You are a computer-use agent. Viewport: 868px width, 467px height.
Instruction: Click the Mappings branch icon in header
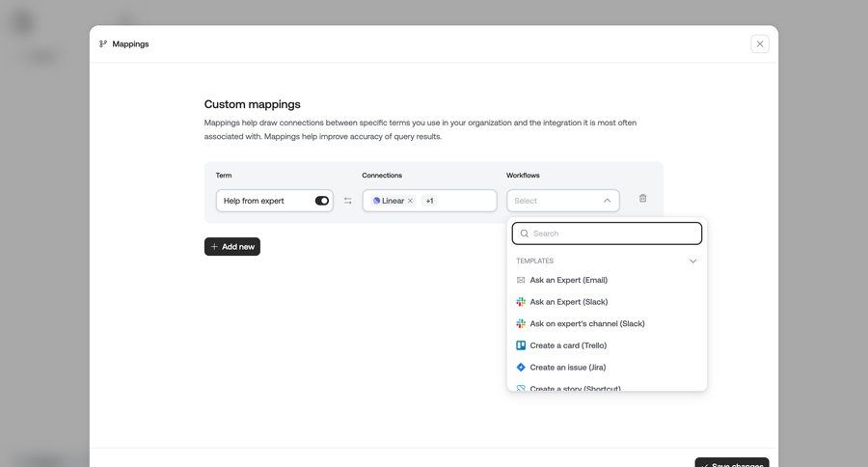tap(103, 43)
